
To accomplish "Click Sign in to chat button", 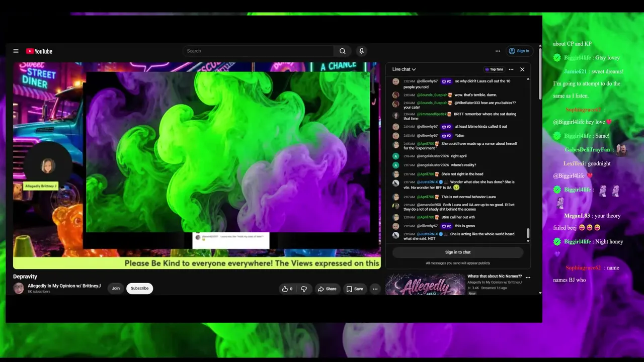I will click(458, 252).
